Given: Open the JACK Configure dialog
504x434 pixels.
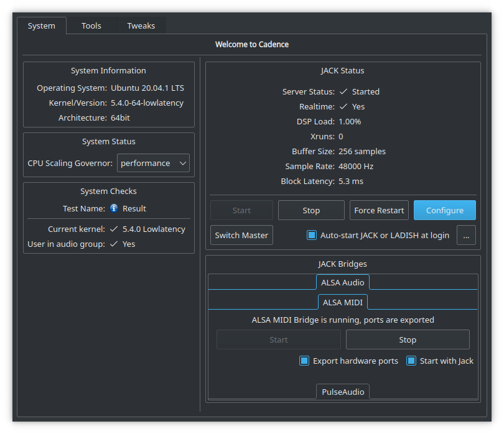Looking at the screenshot, I should (444, 210).
